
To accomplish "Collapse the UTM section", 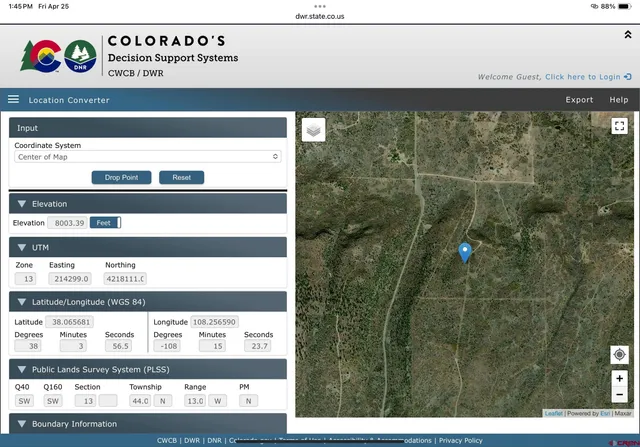I will [x=23, y=247].
